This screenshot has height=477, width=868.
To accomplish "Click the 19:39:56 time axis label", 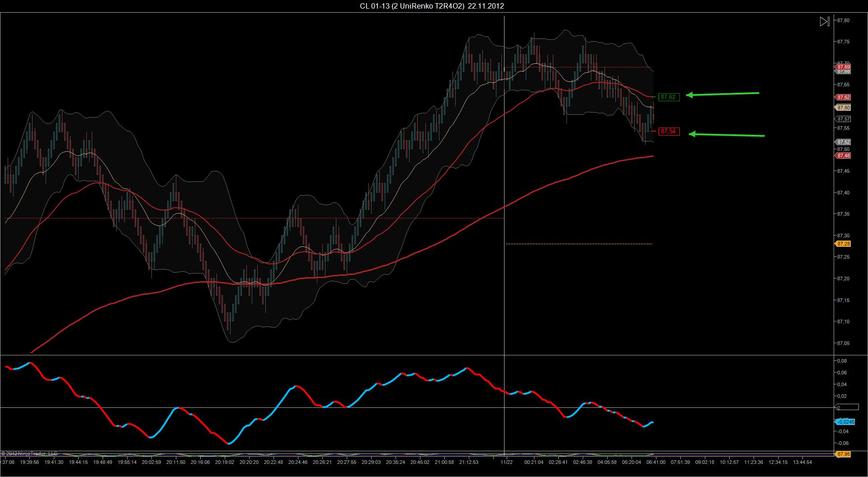I will pyautogui.click(x=29, y=462).
